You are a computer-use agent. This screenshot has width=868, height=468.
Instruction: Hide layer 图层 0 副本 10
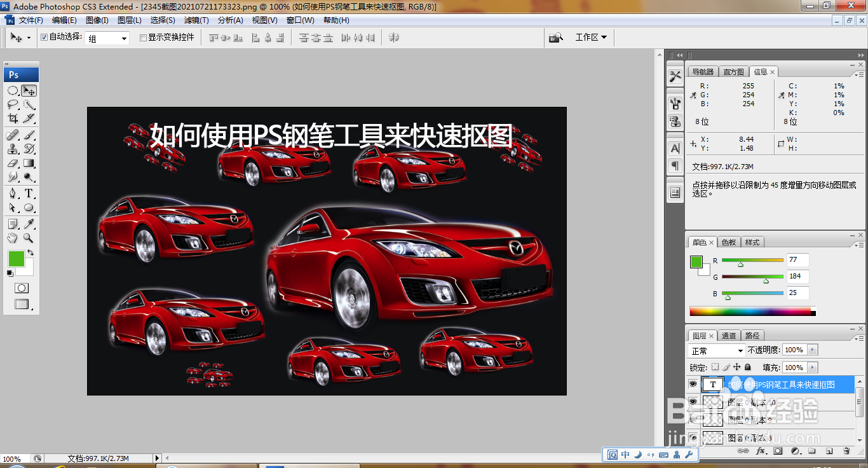click(693, 402)
